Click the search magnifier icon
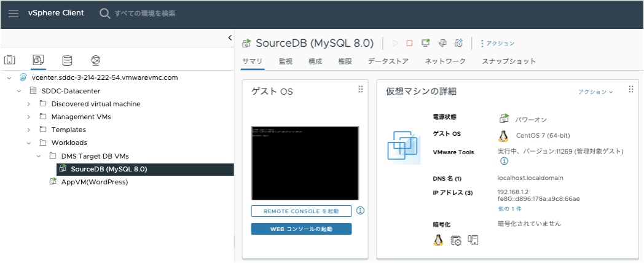Screen dimensions: 644x263 (x=104, y=13)
